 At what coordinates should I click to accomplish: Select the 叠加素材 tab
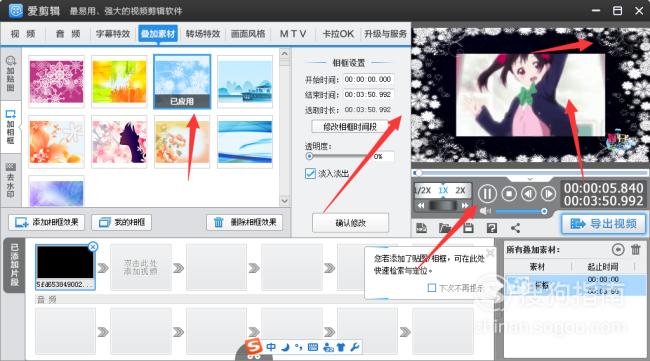158,34
